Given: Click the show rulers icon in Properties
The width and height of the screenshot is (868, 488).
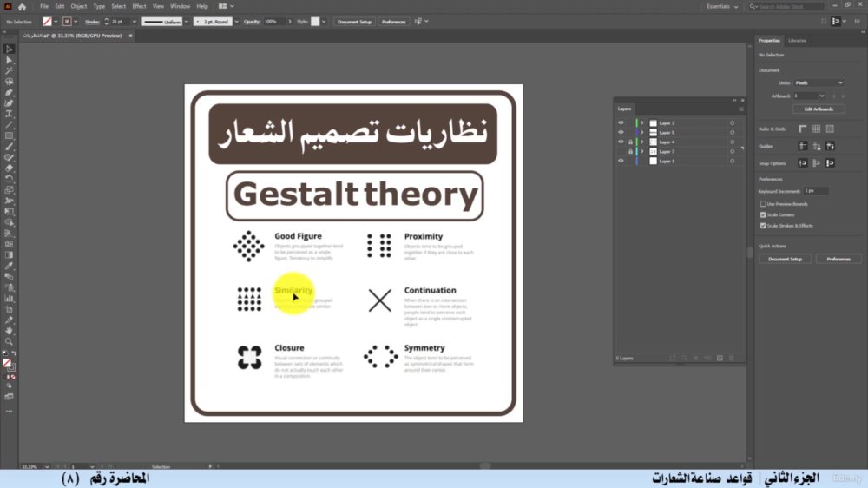Looking at the screenshot, I should 803,129.
